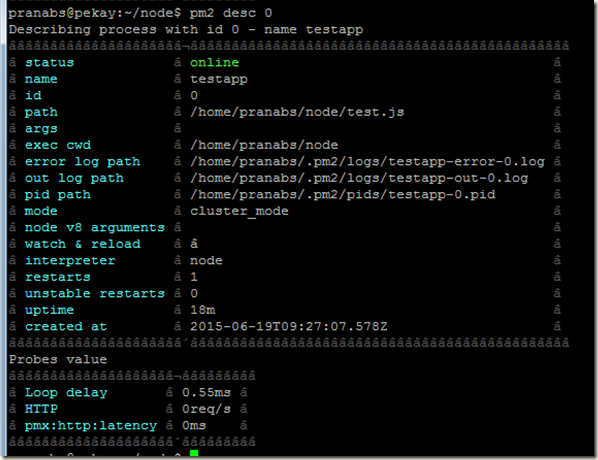The width and height of the screenshot is (598, 460).
Task: Select the '0req/s' HTTP value
Action: coord(206,409)
